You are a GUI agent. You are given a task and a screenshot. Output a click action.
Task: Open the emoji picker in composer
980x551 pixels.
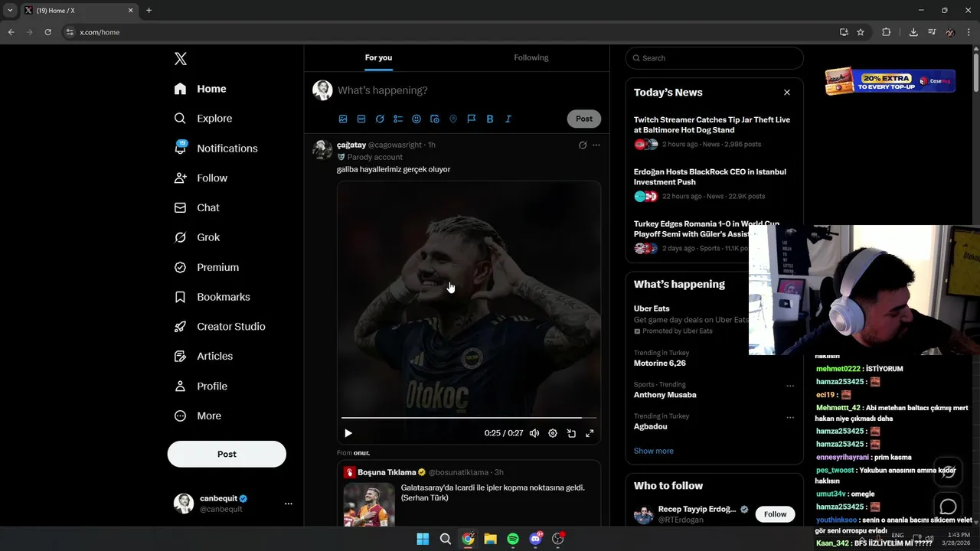click(x=416, y=119)
